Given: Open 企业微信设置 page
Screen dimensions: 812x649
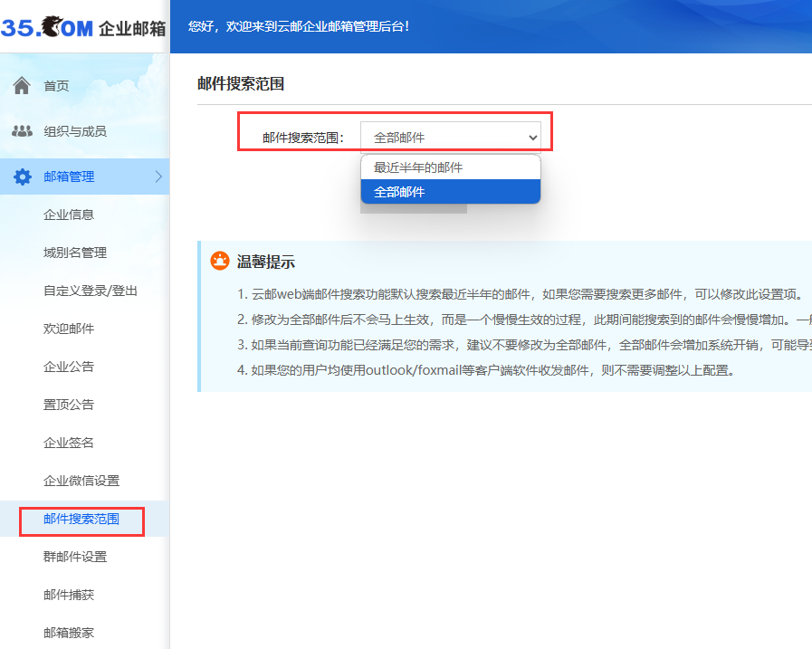Looking at the screenshot, I should click(81, 481).
